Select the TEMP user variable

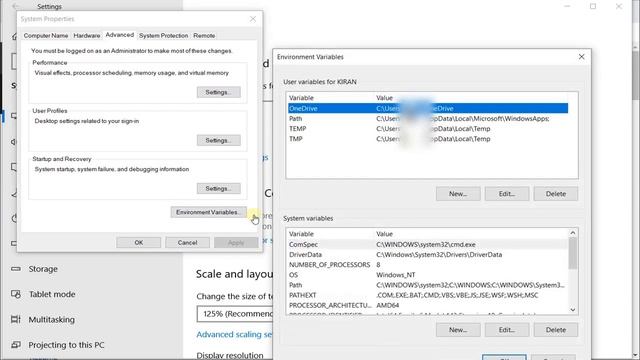428,129
